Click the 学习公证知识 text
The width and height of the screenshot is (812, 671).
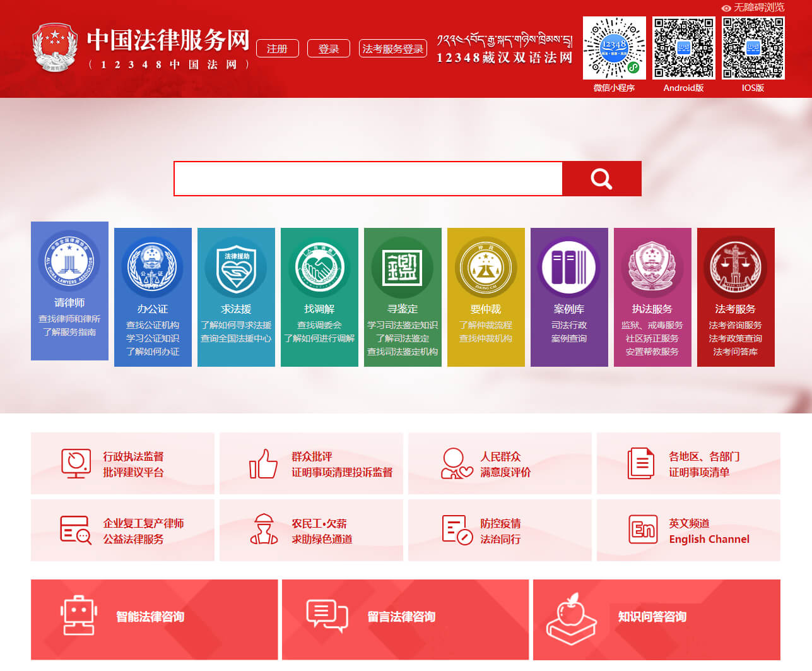153,338
